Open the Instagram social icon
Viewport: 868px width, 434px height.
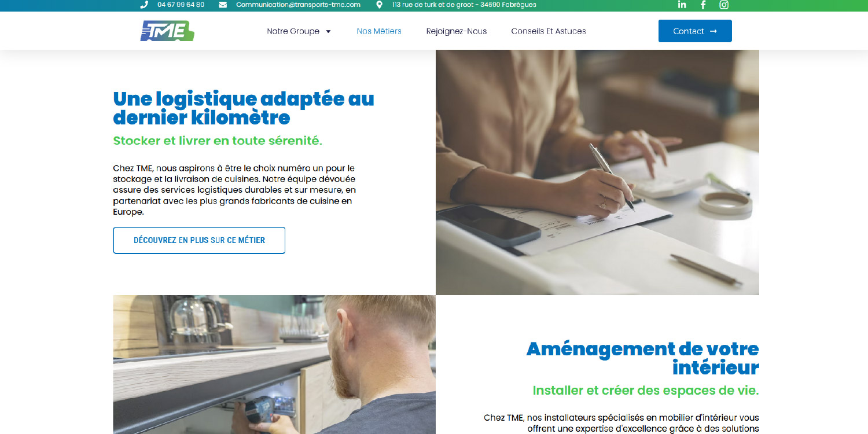724,5
